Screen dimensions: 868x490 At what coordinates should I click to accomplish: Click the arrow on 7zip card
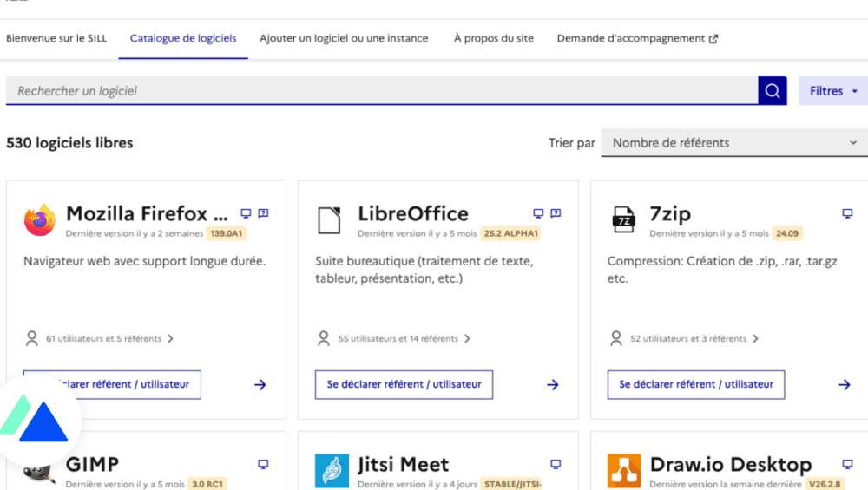pos(845,384)
